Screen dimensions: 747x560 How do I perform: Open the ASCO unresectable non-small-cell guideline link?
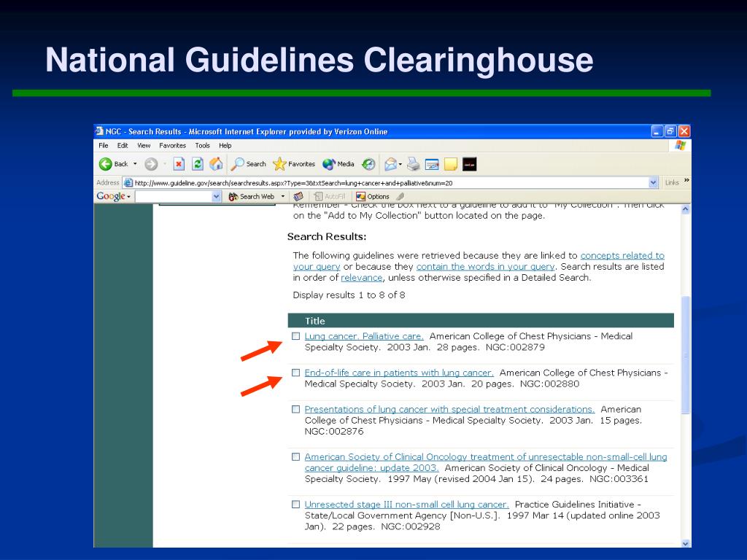(486, 462)
